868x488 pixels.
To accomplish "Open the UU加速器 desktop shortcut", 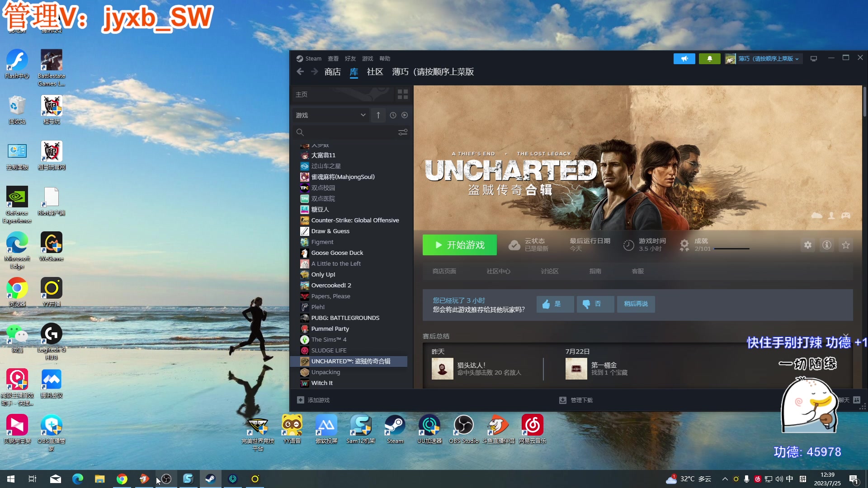I will [x=429, y=429].
